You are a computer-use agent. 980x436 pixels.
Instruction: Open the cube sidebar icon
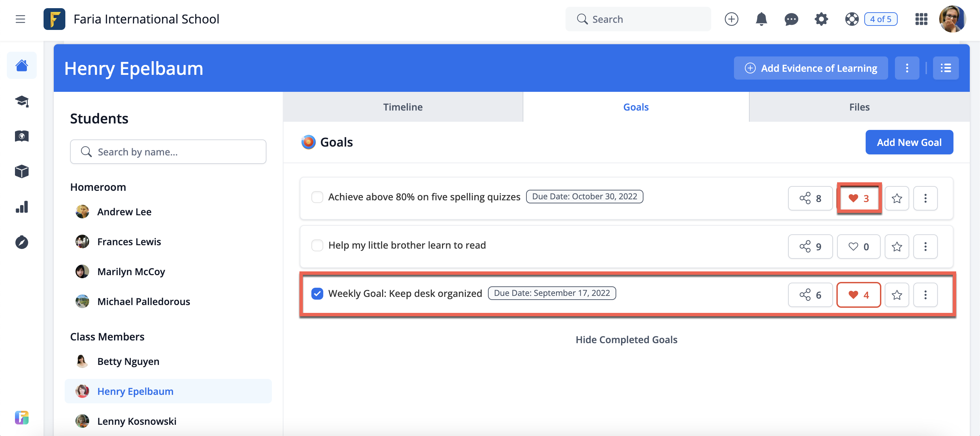tap(22, 171)
